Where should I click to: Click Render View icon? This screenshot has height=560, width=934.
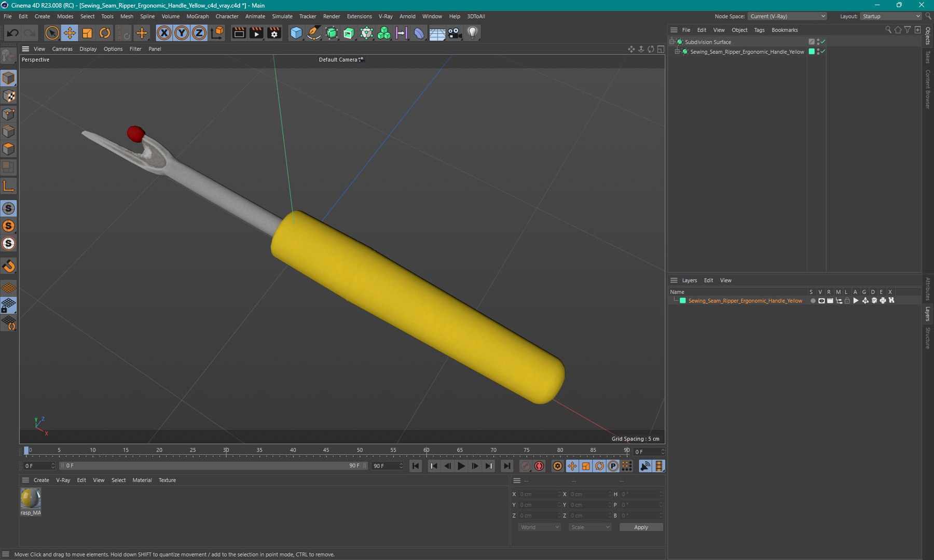coord(239,33)
